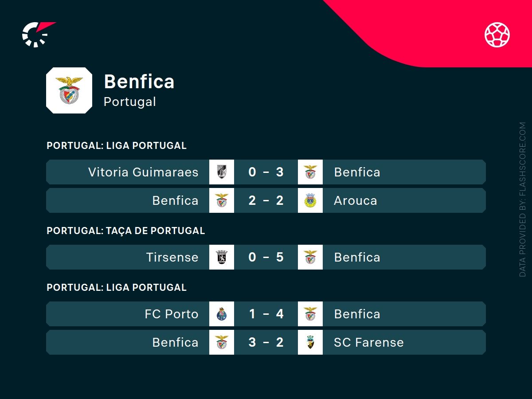Screen dimensions: 532x399
Task: Click the SC Farense club crest
Action: pos(310,342)
